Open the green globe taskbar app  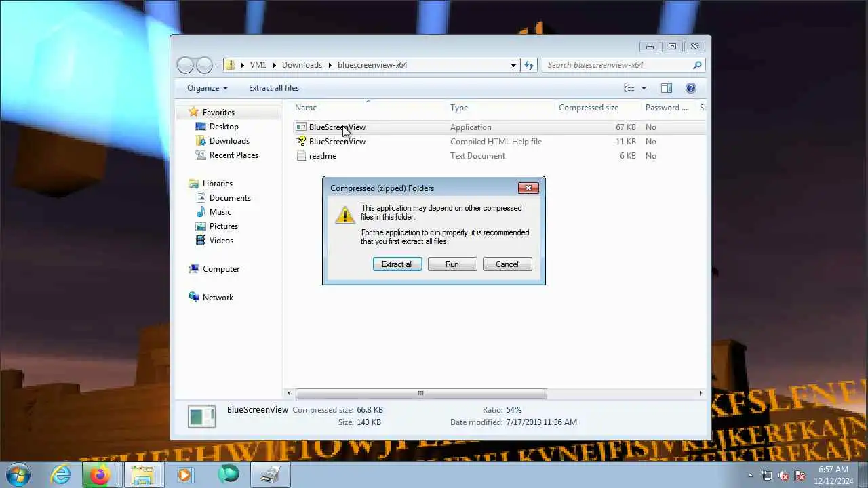tap(229, 475)
